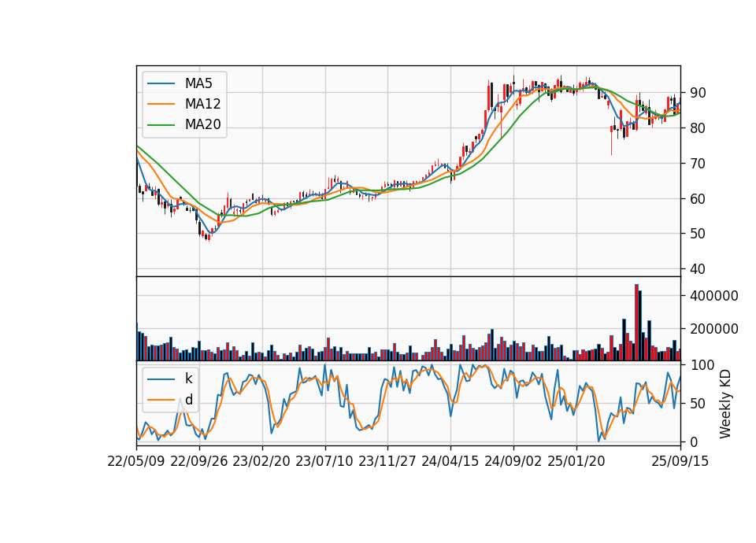Click the 100 KD axis label
This screenshot has width=756, height=543.
click(x=702, y=365)
